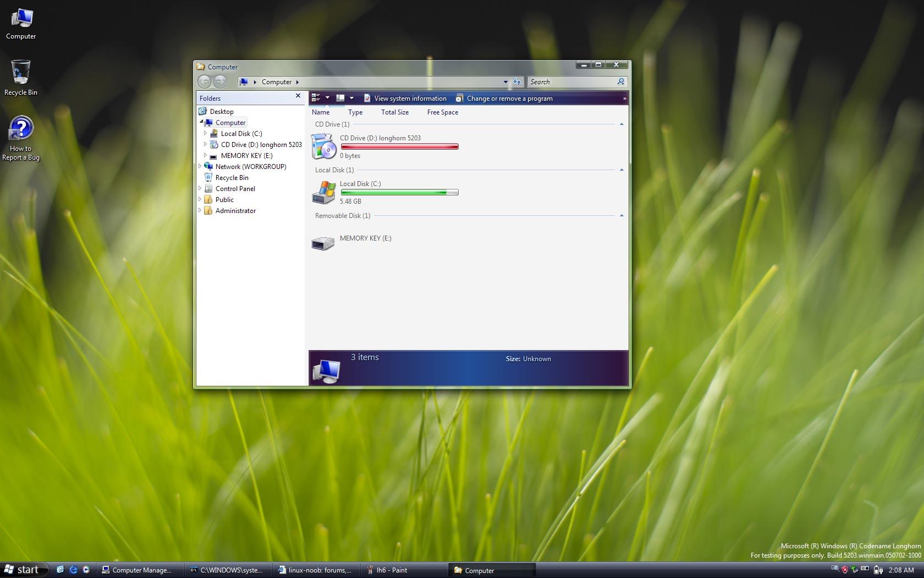Select the MEMORY KEY (E:) drive icon
Viewport: 924px width, 578px height.
pyautogui.click(x=323, y=242)
